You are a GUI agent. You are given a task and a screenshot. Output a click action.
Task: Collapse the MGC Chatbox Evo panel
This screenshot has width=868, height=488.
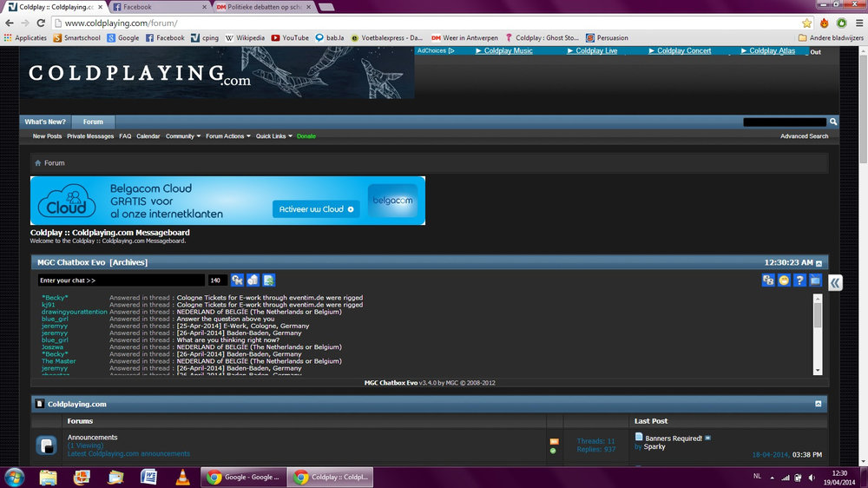[819, 263]
